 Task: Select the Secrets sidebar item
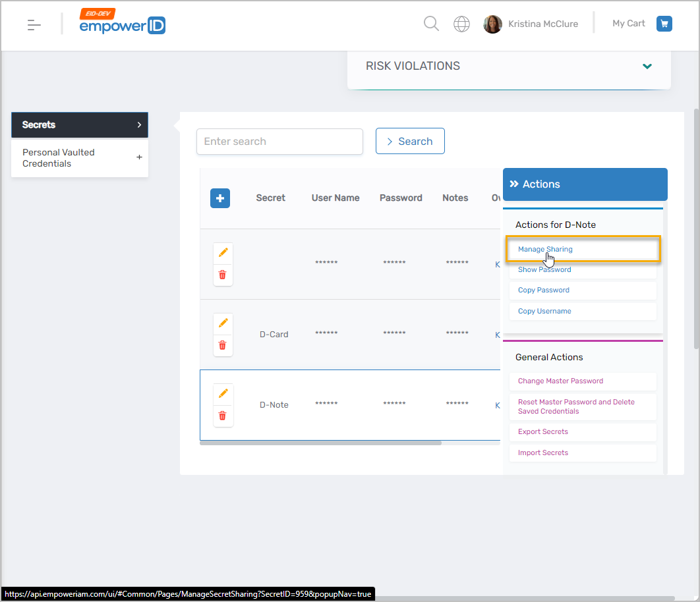click(x=79, y=124)
